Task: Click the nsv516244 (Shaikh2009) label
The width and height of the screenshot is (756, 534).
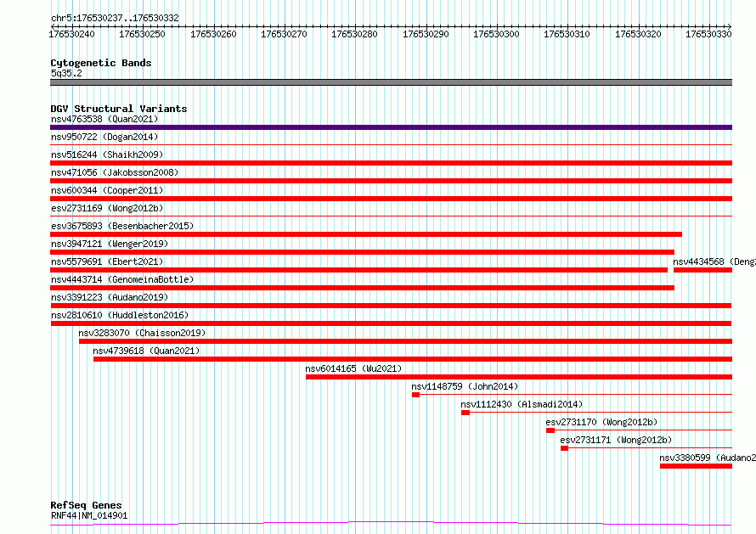Action: [x=107, y=155]
